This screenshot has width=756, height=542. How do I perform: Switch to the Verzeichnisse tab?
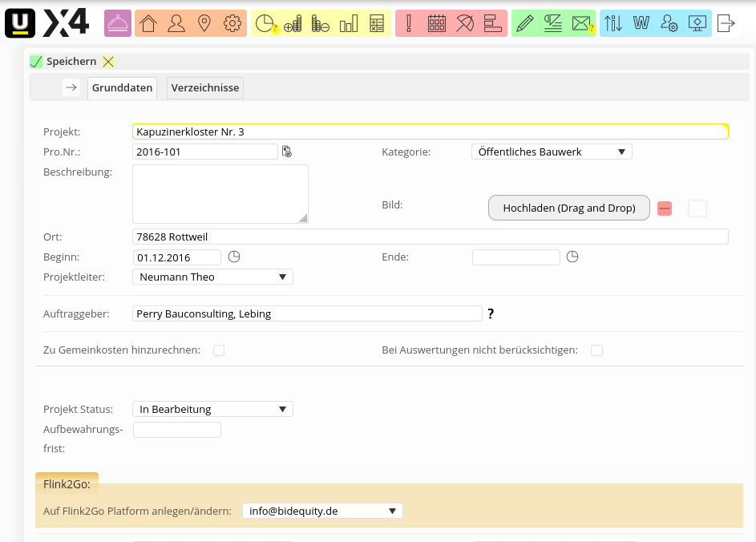click(205, 87)
